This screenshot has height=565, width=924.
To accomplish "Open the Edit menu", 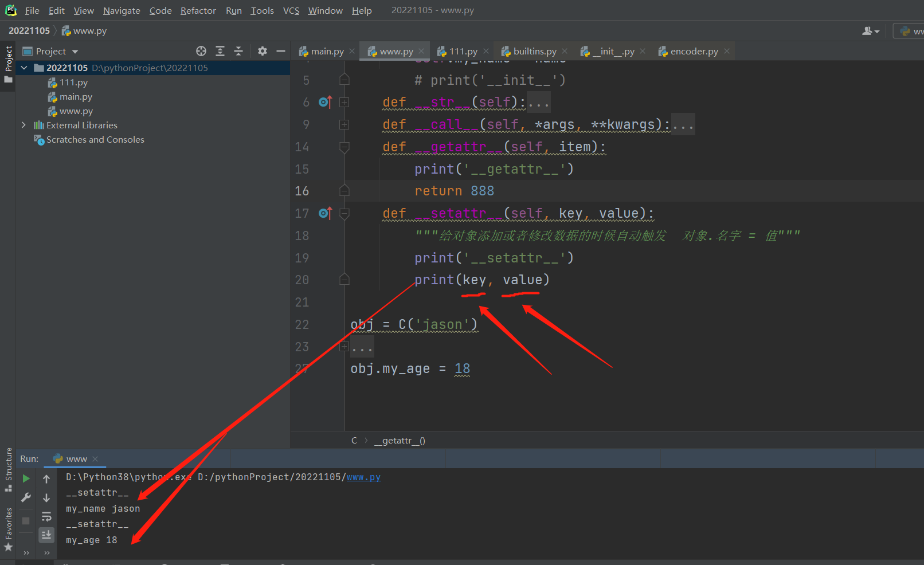I will click(56, 10).
